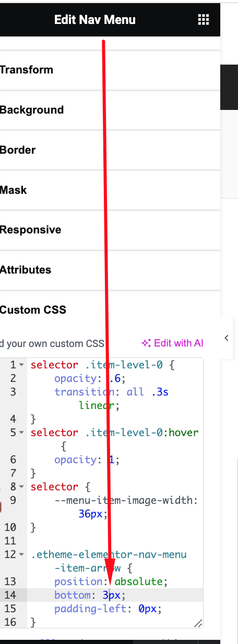Click the code editor resize handle corner

[x=198, y=623]
